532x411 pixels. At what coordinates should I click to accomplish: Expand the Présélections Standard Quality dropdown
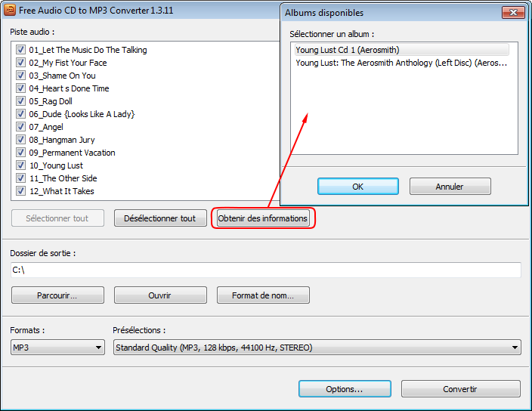point(317,348)
